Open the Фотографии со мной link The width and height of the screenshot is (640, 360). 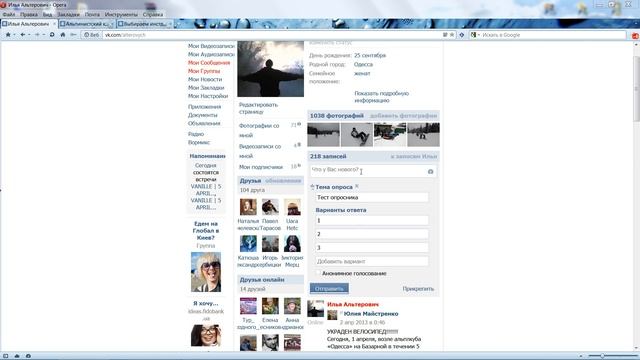click(x=259, y=130)
